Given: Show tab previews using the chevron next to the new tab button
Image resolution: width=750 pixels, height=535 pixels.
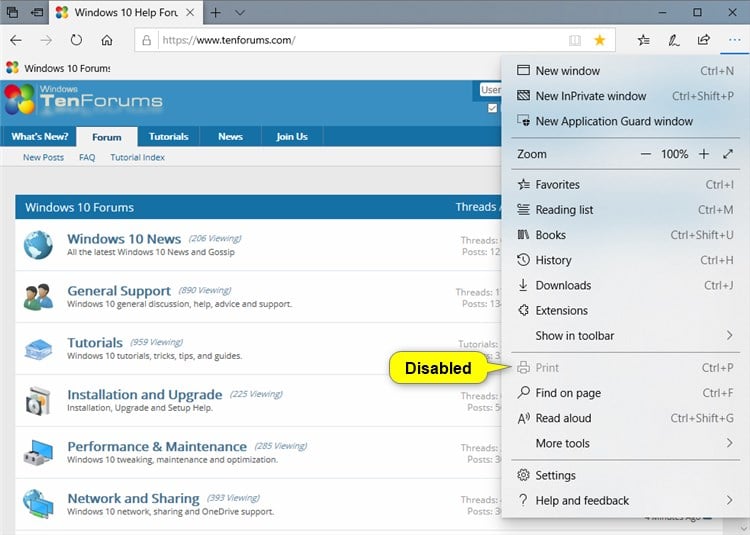Looking at the screenshot, I should tap(240, 12).
